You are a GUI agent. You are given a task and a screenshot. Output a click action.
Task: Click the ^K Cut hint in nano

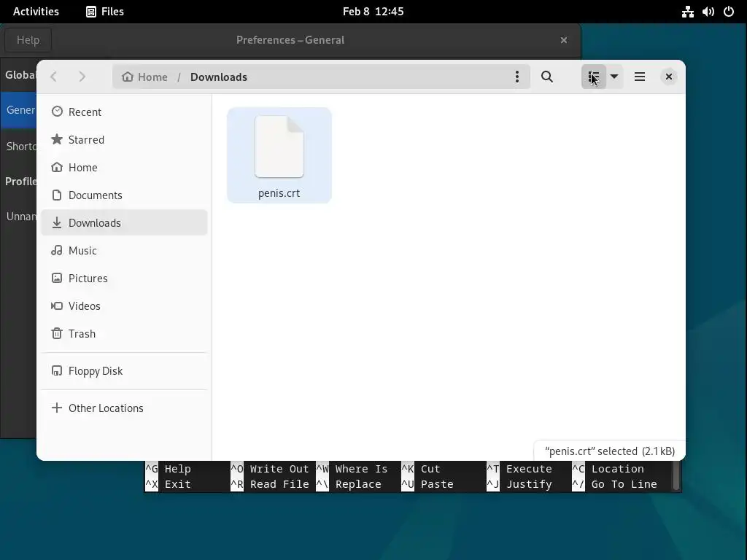pyautogui.click(x=421, y=469)
